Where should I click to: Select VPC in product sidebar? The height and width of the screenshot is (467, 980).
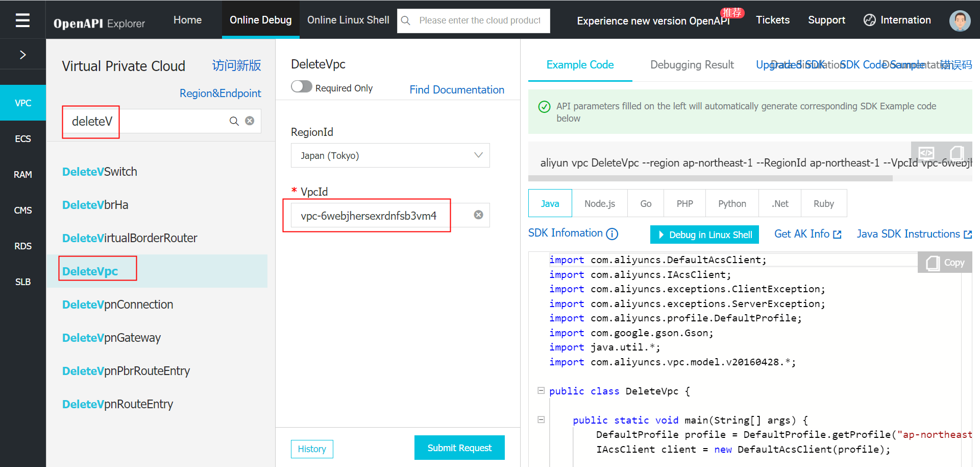23,103
